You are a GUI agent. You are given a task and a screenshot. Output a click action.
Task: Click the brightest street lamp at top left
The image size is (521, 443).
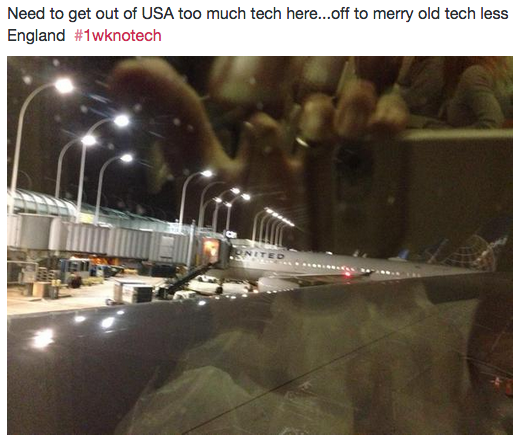[x=64, y=86]
